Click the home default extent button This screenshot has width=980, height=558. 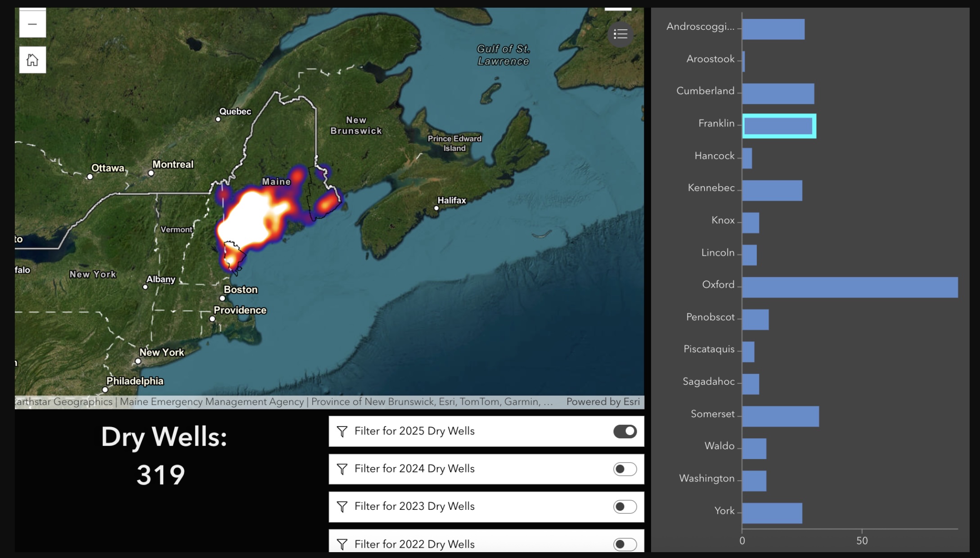32,60
